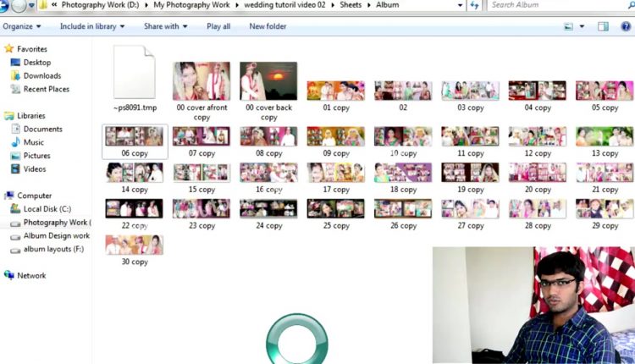635x364 pixels.
Task: Open Album Design work drive
Action: (x=56, y=235)
